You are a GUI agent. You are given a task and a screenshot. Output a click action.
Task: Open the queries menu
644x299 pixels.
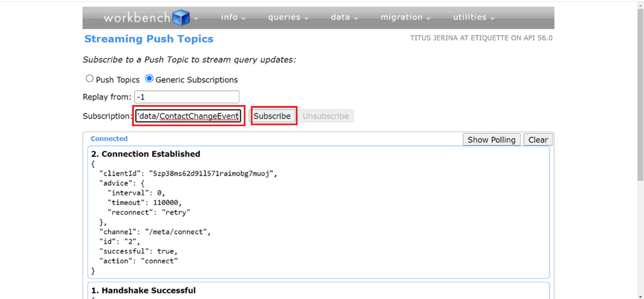tap(290, 17)
